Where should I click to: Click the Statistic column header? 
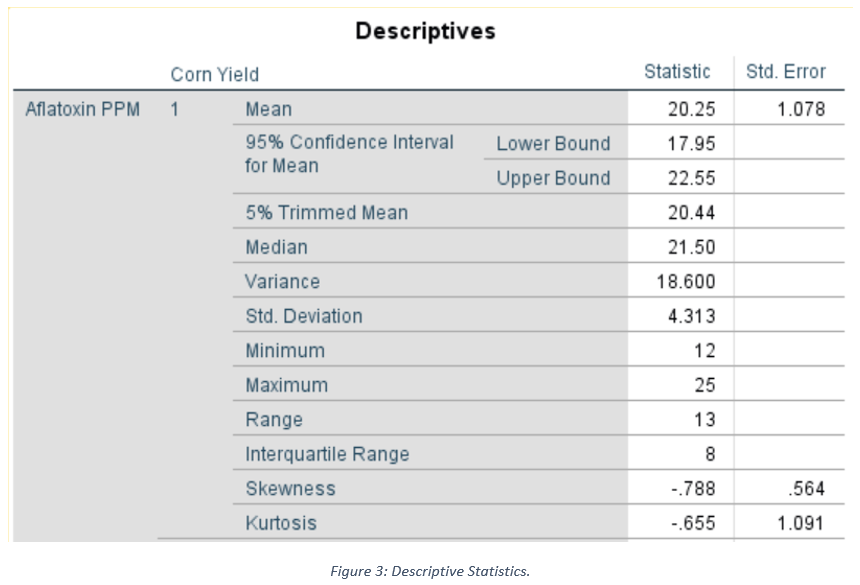pos(677,72)
